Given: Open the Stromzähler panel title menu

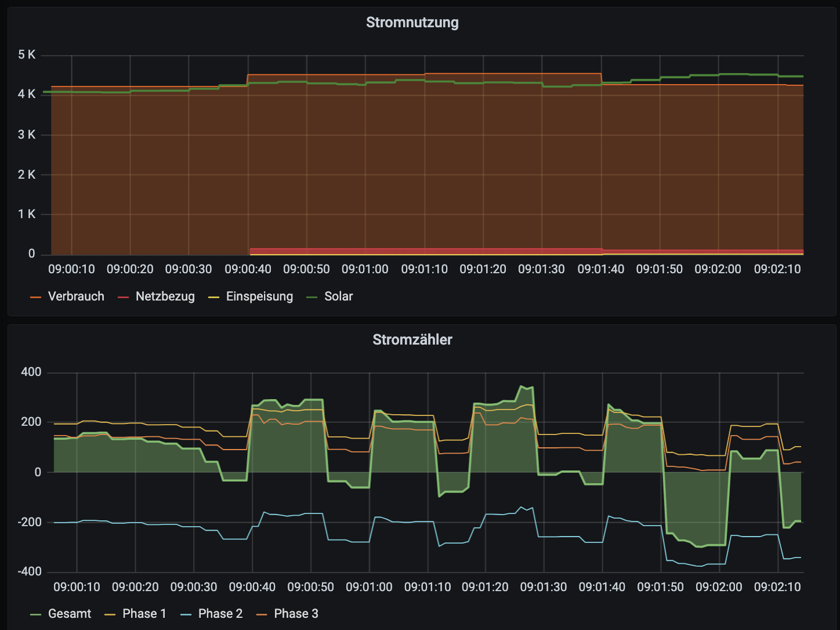Looking at the screenshot, I should (412, 340).
